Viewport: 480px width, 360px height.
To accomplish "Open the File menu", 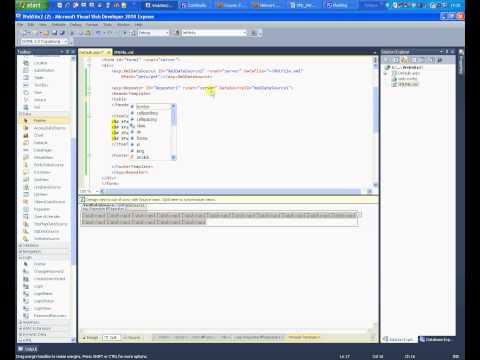I will click(x=20, y=24).
